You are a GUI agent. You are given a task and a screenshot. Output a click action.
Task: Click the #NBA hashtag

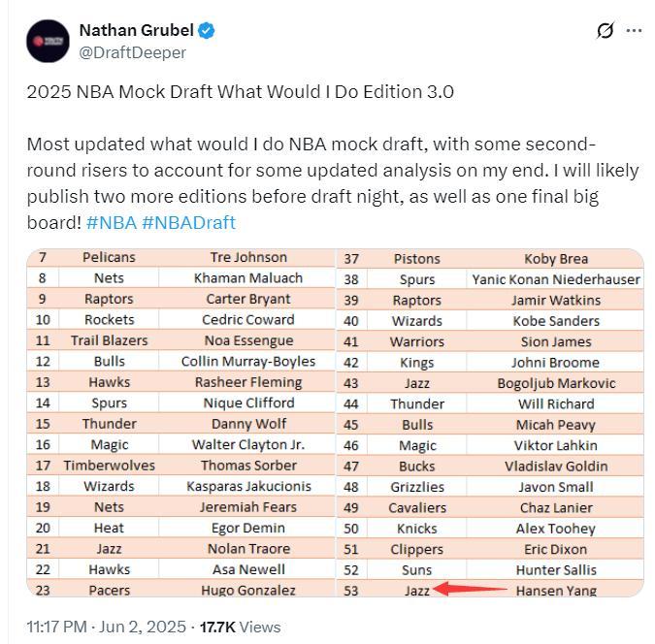tap(111, 222)
